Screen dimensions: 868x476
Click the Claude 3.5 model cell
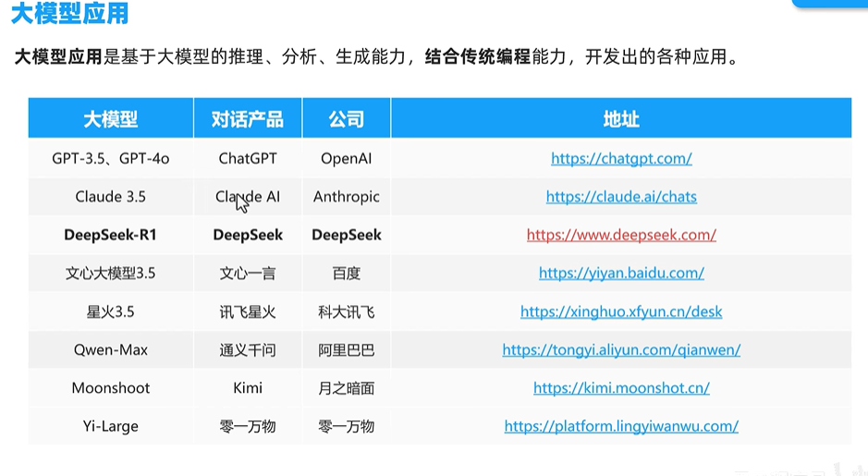111,197
